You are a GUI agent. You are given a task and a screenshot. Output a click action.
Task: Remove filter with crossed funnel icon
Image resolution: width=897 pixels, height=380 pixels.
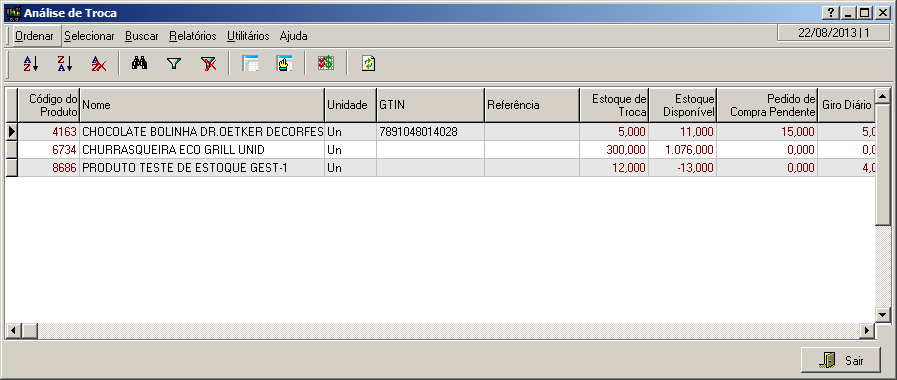(208, 64)
